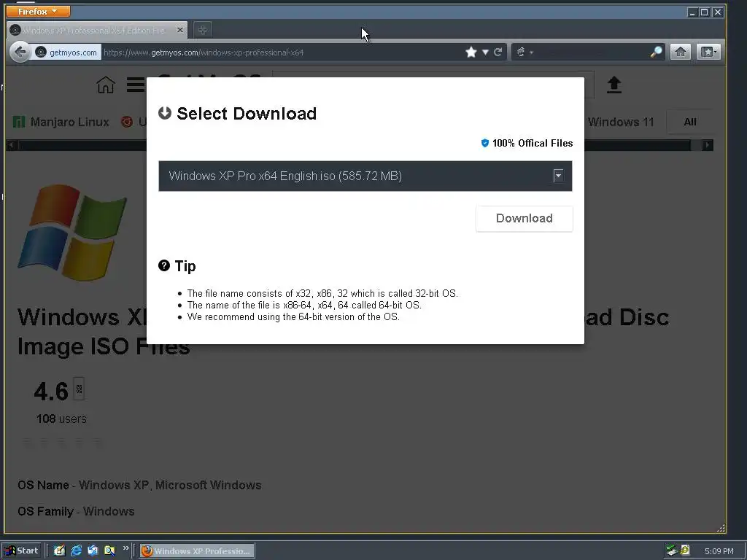
Task: Open the Firefox bookmarks menu button
Action: pyautogui.click(x=708, y=52)
